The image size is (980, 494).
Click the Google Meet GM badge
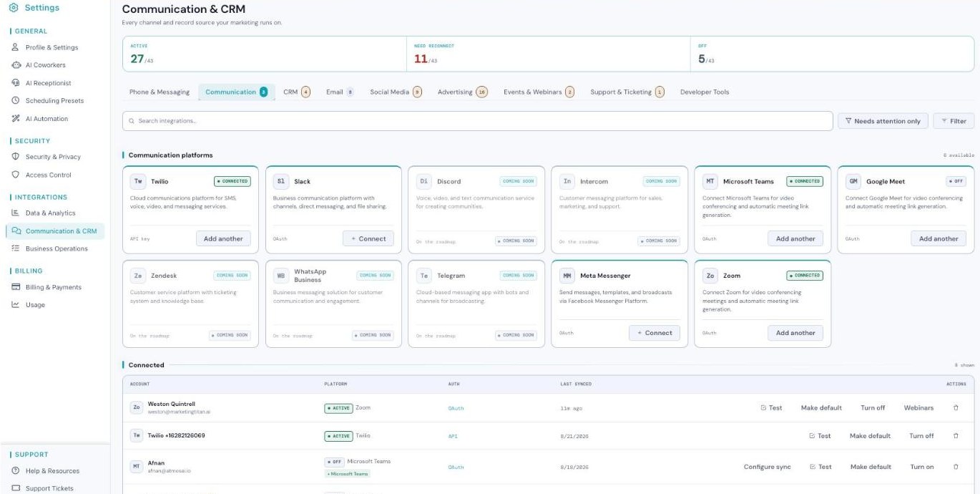tap(853, 181)
